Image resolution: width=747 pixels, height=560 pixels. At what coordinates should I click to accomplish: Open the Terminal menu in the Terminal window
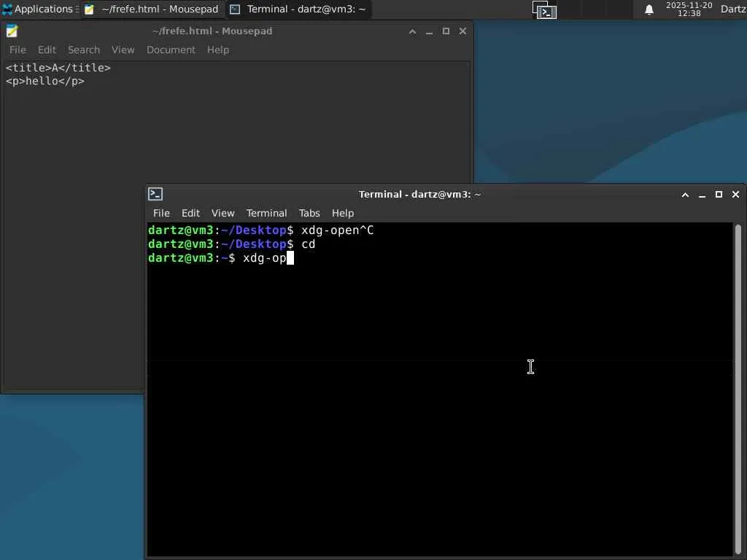pyautogui.click(x=266, y=213)
